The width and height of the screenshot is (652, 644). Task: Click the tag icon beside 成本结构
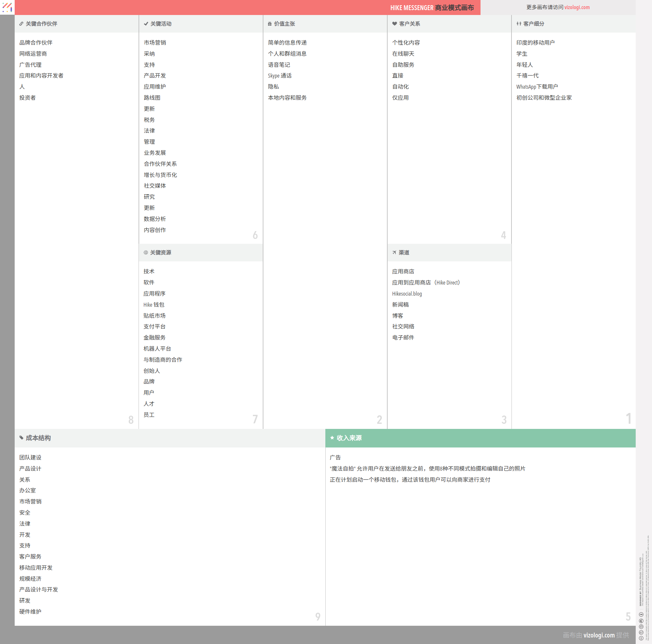21,438
